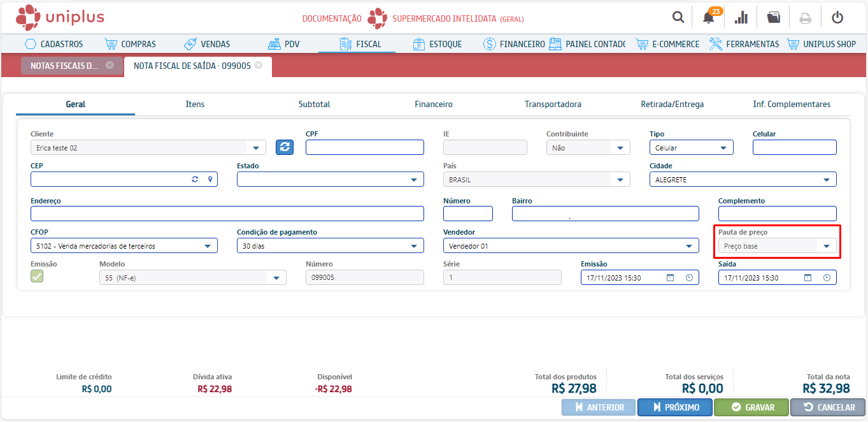Switch to the Itens tab
The width and height of the screenshot is (868, 422).
pyautogui.click(x=195, y=104)
